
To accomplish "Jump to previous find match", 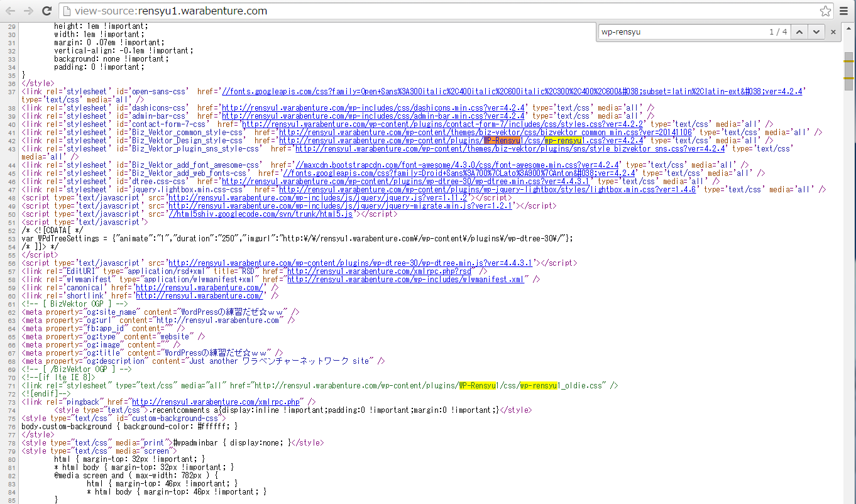I will (x=798, y=31).
